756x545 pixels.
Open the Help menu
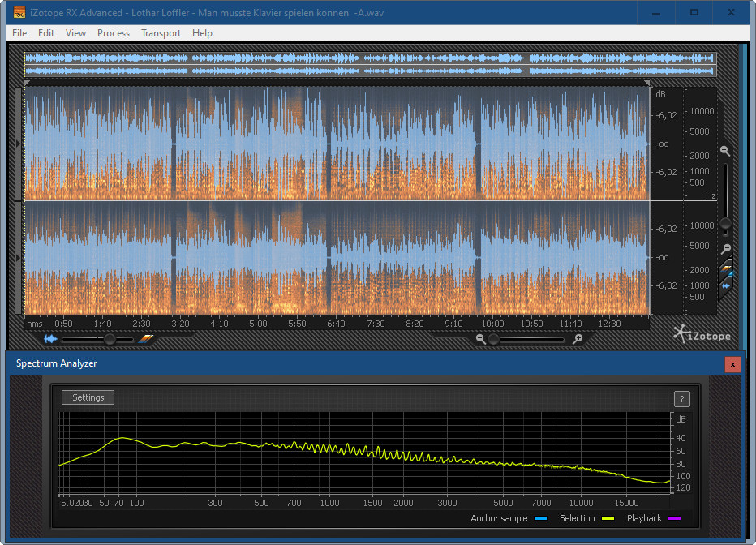(x=202, y=33)
